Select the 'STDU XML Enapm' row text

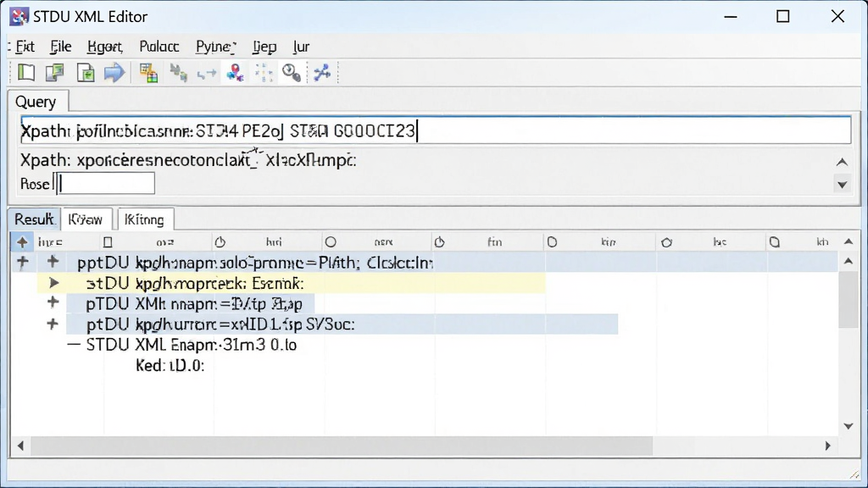(x=192, y=345)
